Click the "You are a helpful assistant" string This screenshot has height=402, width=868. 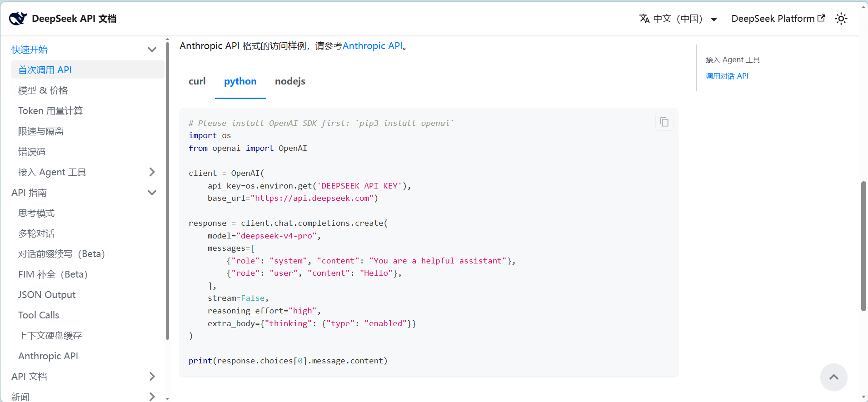(438, 261)
